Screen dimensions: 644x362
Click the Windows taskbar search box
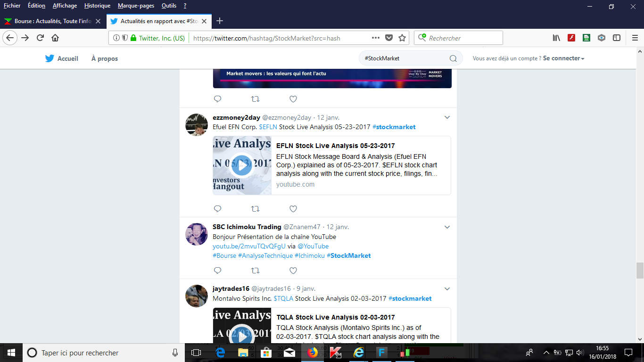point(104,353)
